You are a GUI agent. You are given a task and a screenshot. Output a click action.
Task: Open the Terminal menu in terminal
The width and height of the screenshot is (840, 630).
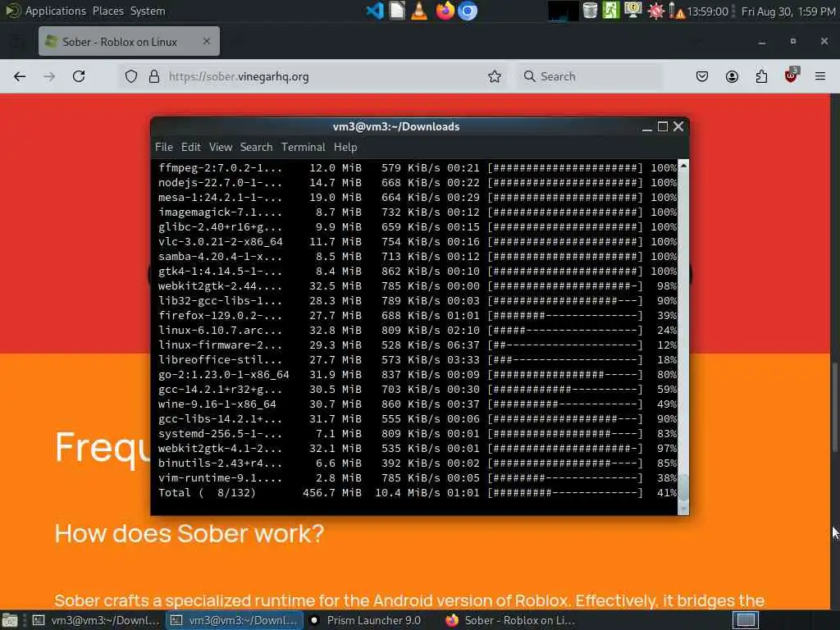[x=304, y=147]
